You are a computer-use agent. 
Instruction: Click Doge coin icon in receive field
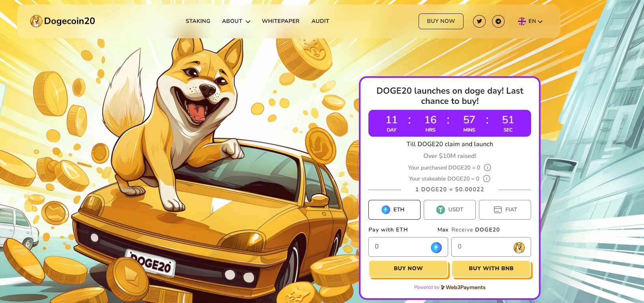pos(519,248)
